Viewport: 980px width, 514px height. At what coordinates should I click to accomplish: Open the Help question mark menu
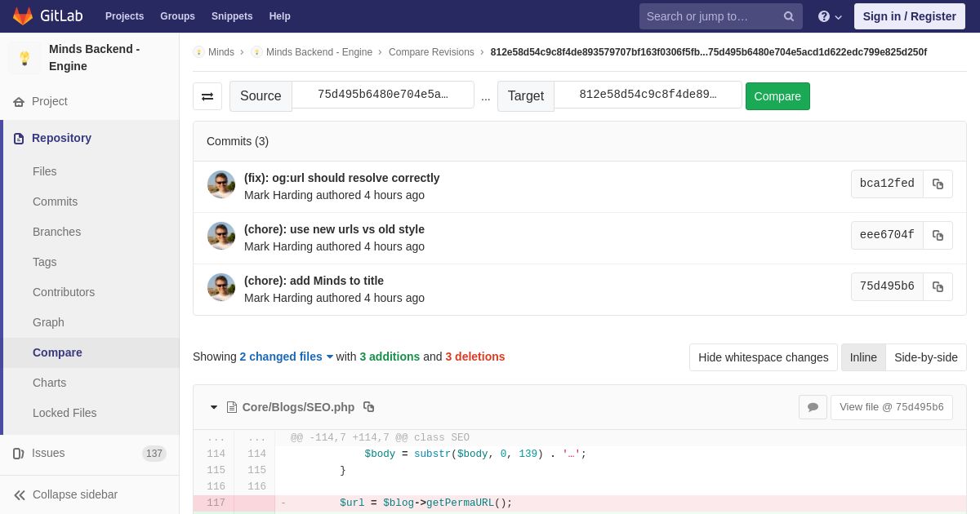[x=829, y=16]
